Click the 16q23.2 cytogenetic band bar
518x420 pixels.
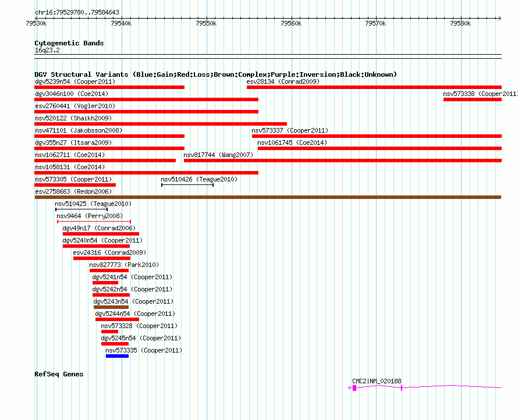click(268, 56)
